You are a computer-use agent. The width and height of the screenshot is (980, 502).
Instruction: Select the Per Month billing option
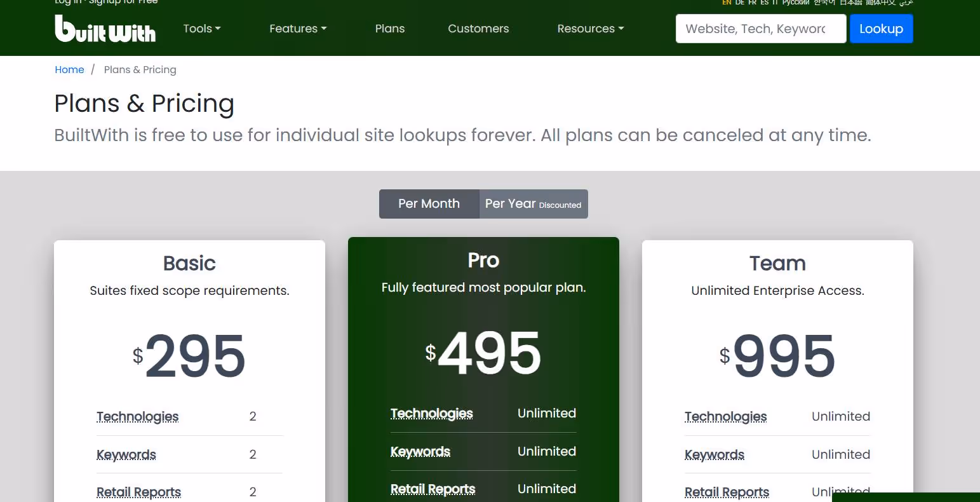click(x=429, y=203)
